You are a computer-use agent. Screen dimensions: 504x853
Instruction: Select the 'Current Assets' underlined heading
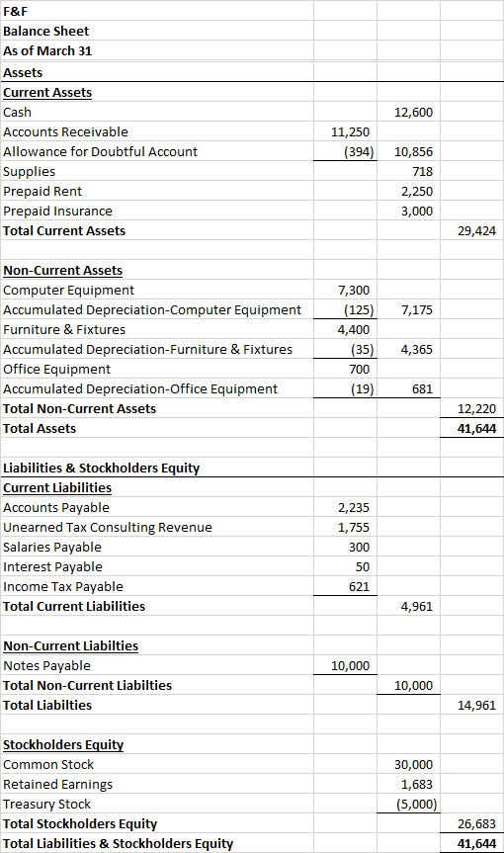47,93
